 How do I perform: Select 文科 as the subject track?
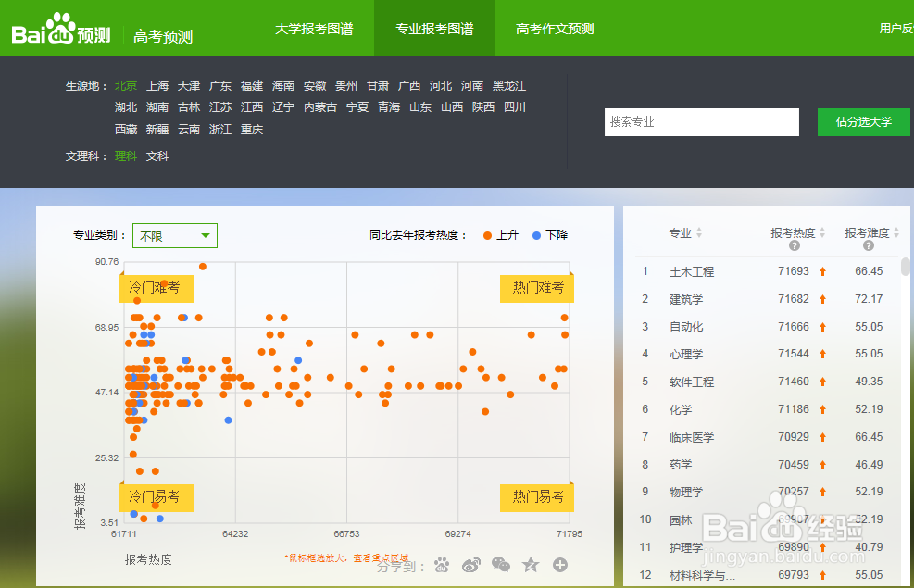(157, 156)
